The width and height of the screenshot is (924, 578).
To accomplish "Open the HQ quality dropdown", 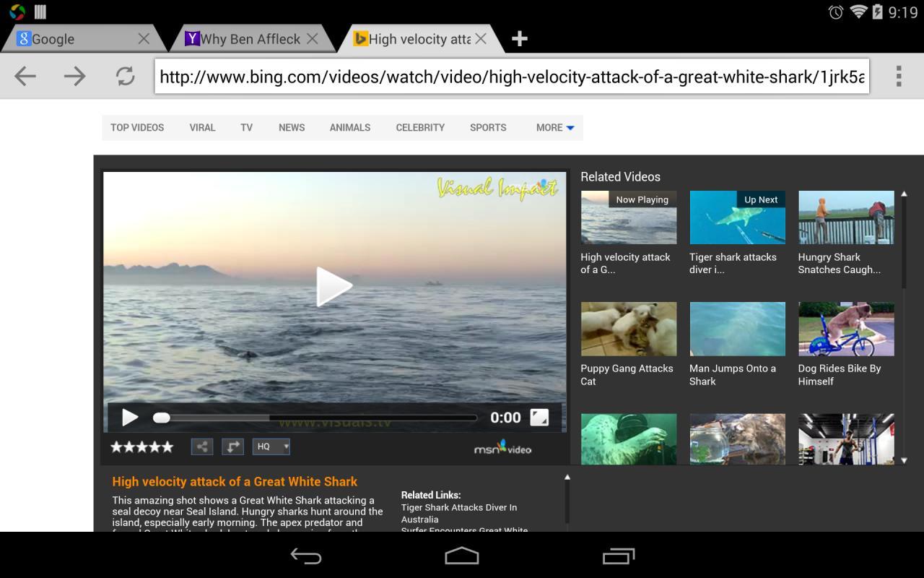I will pyautogui.click(x=271, y=447).
